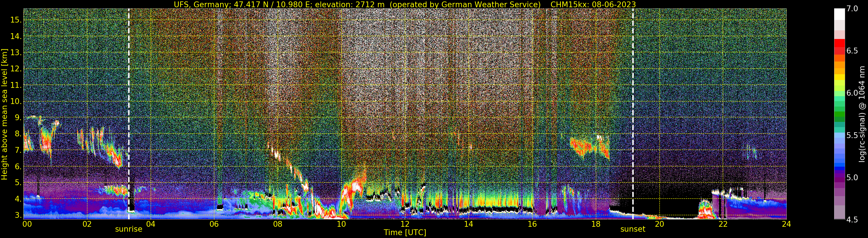
Task: Click the 7.0 colorbar tick label
Action: [x=852, y=9]
